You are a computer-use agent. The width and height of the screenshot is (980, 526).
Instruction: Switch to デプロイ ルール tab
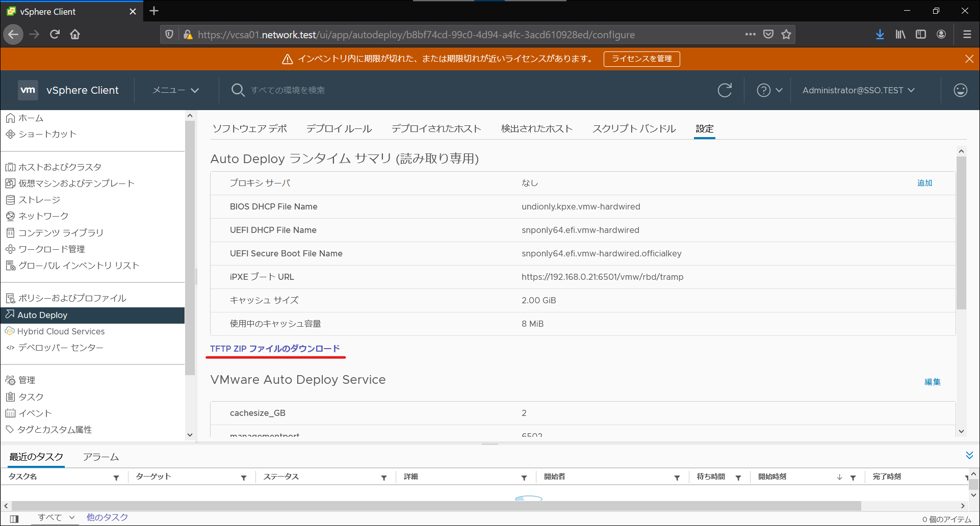339,128
